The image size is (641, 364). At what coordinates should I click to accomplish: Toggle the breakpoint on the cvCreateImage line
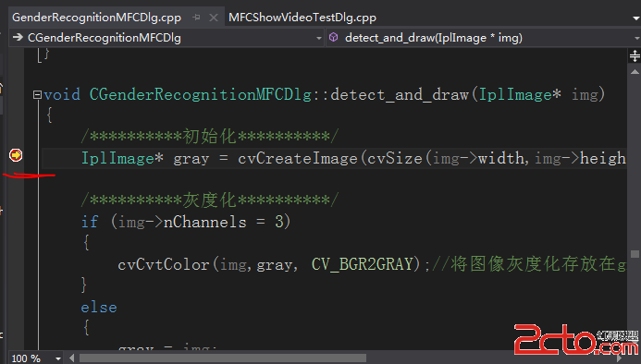(x=16, y=155)
